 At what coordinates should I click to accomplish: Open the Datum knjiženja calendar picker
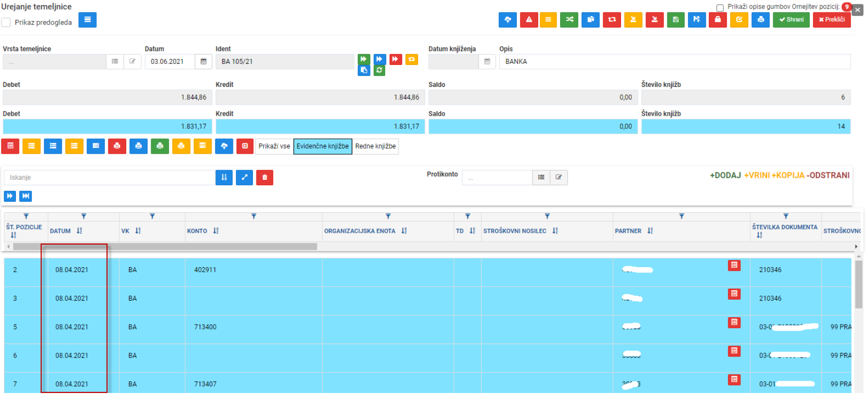pyautogui.click(x=487, y=61)
